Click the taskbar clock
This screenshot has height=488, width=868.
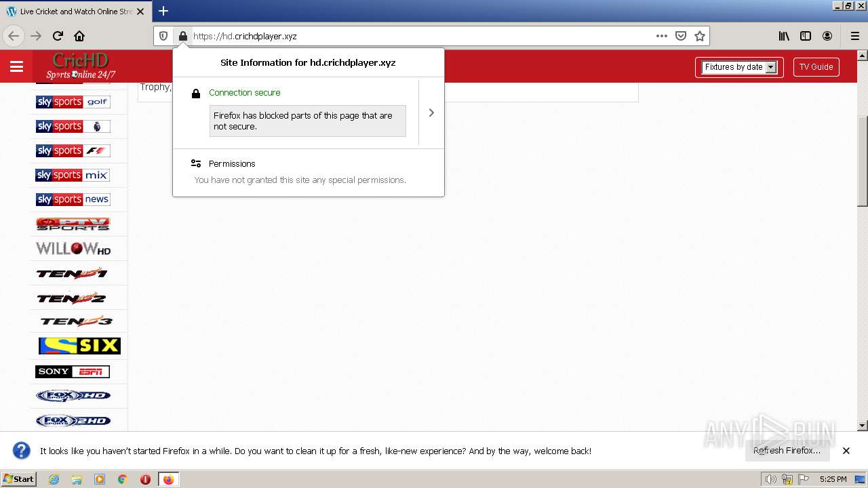(833, 479)
